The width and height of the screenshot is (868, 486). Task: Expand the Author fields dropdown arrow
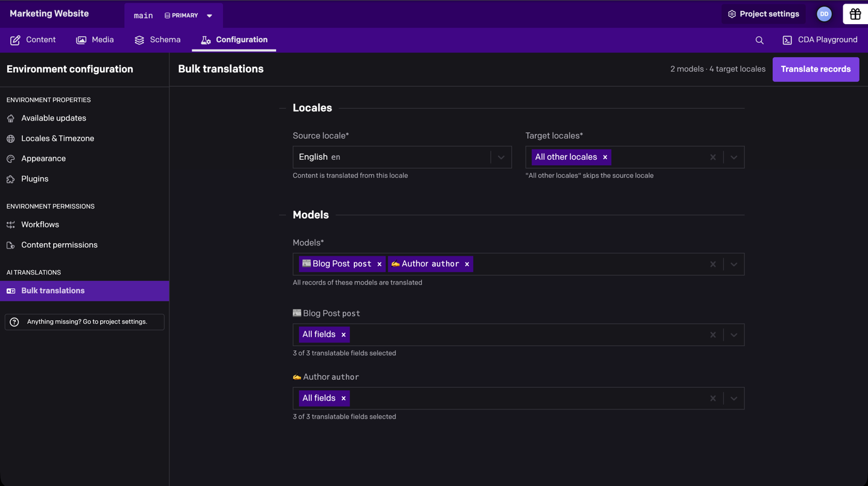click(x=734, y=399)
